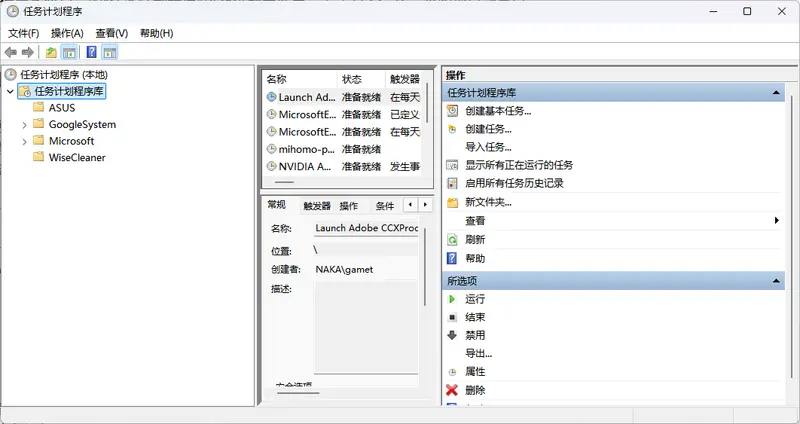
Task: Click 禁用 (Disable) for the selected task
Action: point(475,335)
